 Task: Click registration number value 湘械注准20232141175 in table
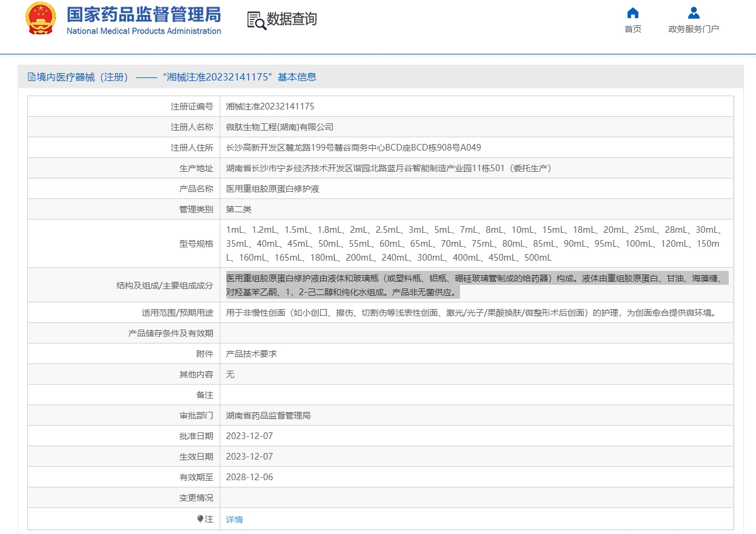point(270,106)
